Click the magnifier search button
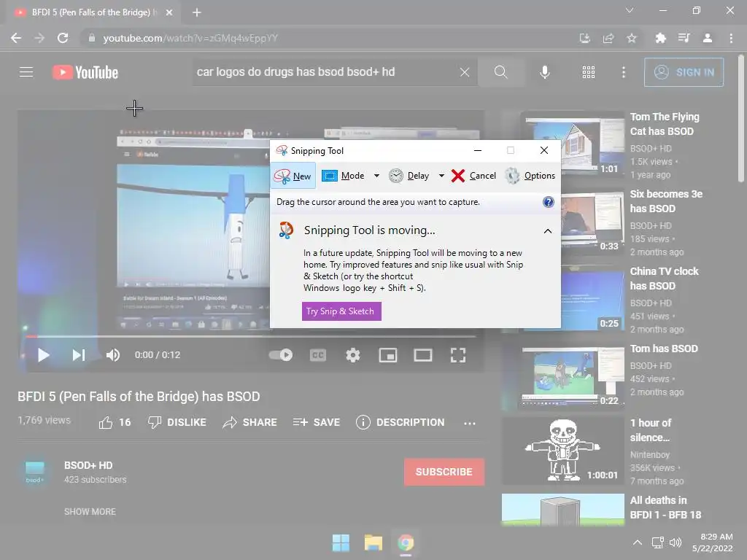 click(500, 72)
